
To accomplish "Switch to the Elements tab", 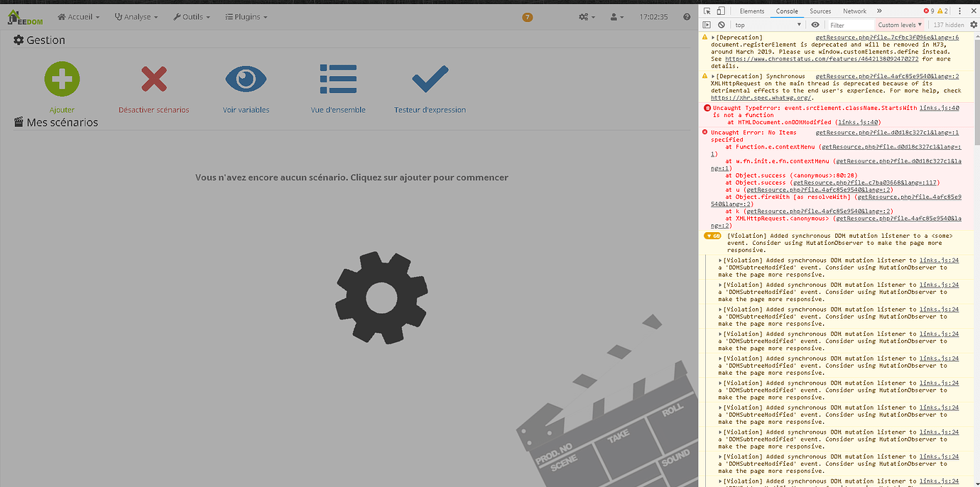I will [752, 11].
